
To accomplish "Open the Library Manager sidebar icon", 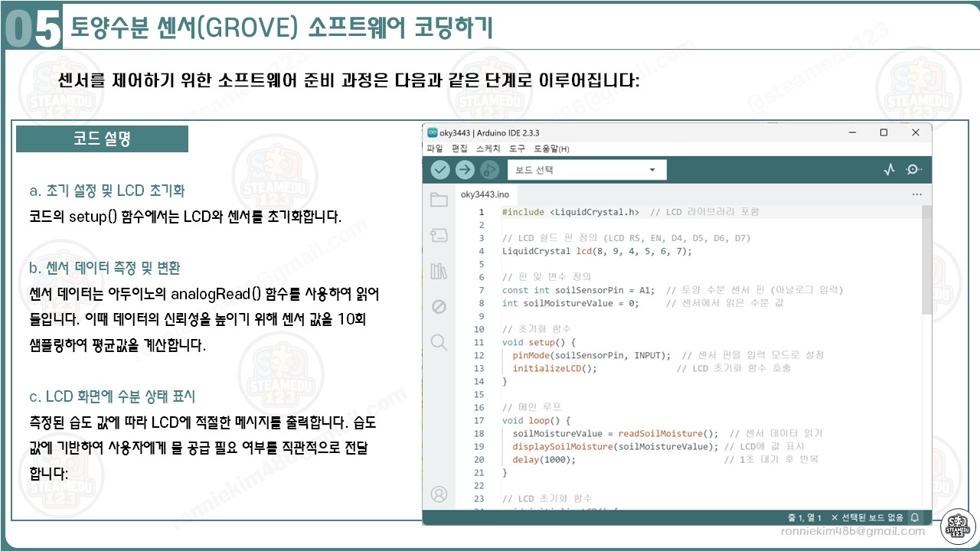I will [439, 271].
